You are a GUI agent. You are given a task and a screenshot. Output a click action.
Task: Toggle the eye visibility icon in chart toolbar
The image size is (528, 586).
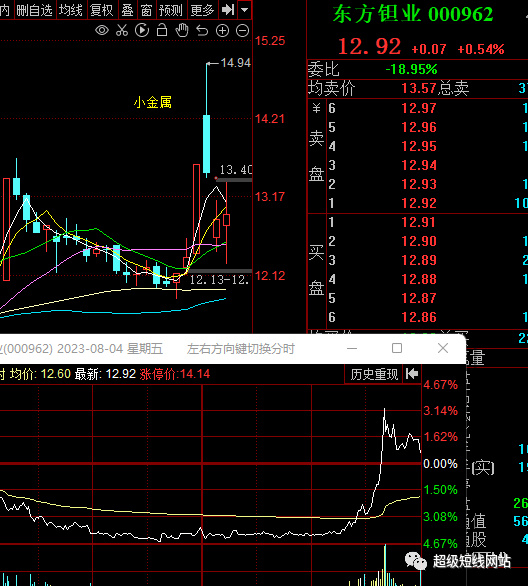point(102,30)
